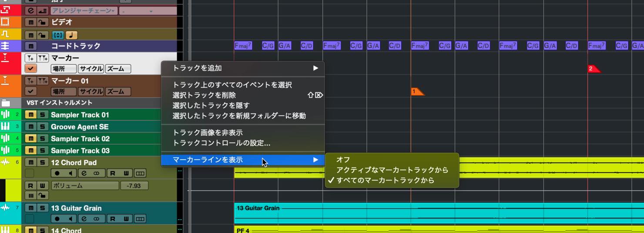Select すべてのマーカートラックから option
The height and width of the screenshot is (233, 644).
coord(392,180)
